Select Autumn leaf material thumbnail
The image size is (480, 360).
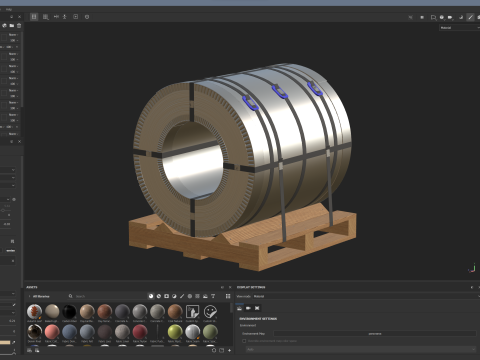click(34, 312)
